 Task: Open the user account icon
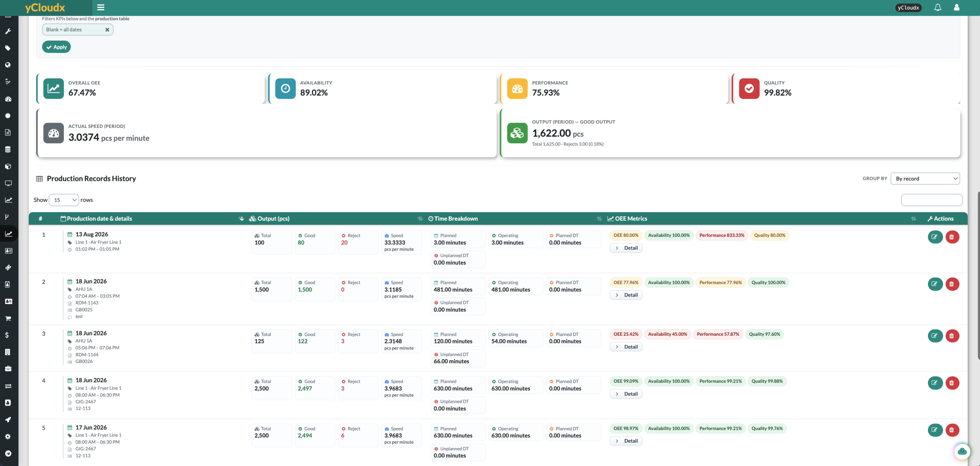tap(957, 7)
